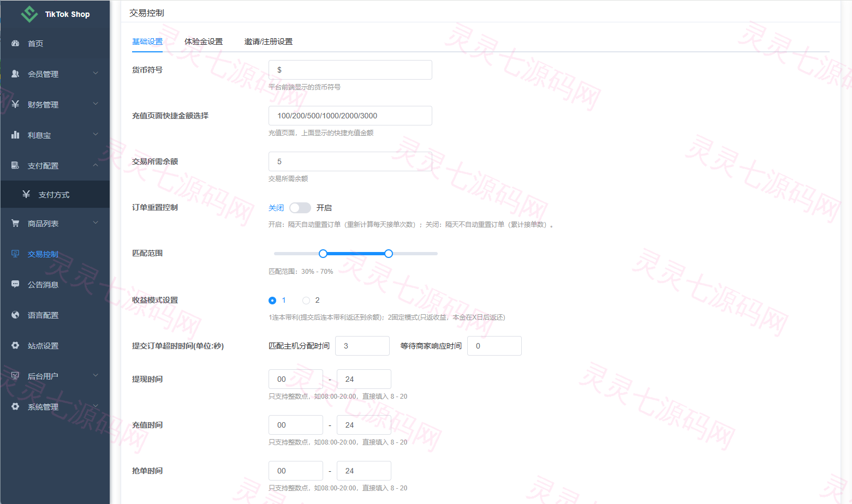Toggle the 订单重置控制 switch
Image resolution: width=852 pixels, height=504 pixels.
(x=300, y=208)
